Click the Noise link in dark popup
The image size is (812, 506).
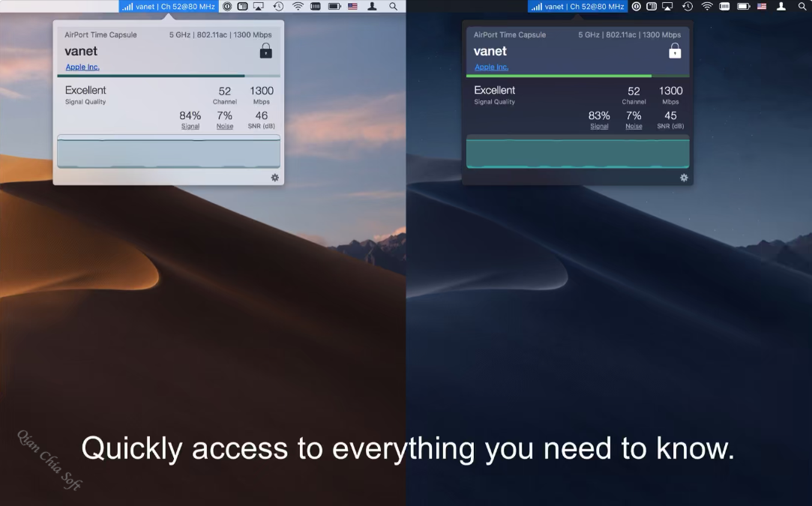point(634,126)
